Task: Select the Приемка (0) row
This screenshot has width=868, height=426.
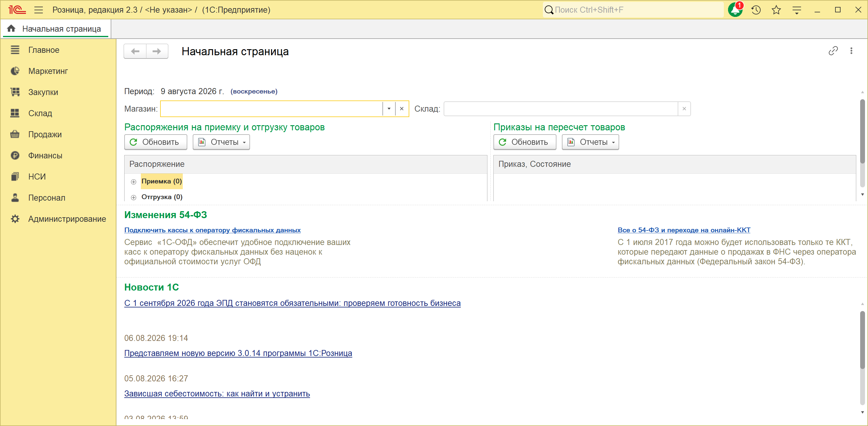Action: [x=161, y=181]
